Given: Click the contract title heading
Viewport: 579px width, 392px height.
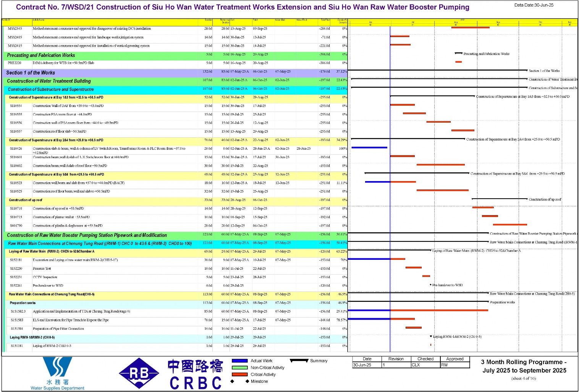Looking at the screenshot, I should (x=243, y=7).
